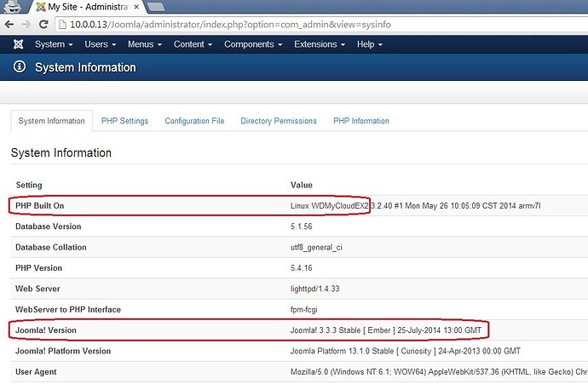
Task: Open the System dropdown menu
Action: 54,44
